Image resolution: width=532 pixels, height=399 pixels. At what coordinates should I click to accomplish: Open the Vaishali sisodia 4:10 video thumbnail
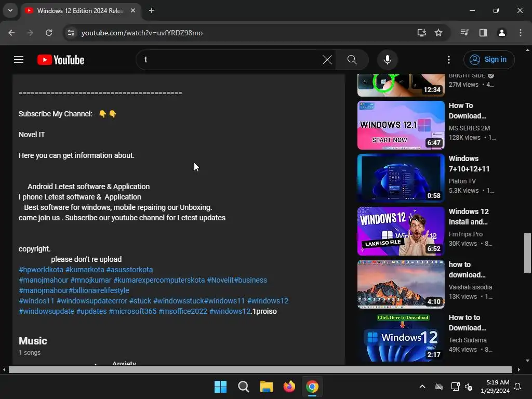401,284
